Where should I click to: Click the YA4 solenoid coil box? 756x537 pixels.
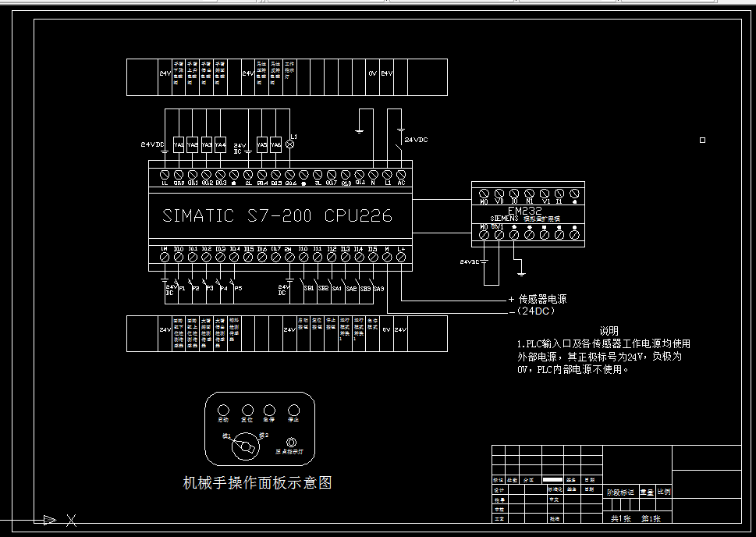220,144
